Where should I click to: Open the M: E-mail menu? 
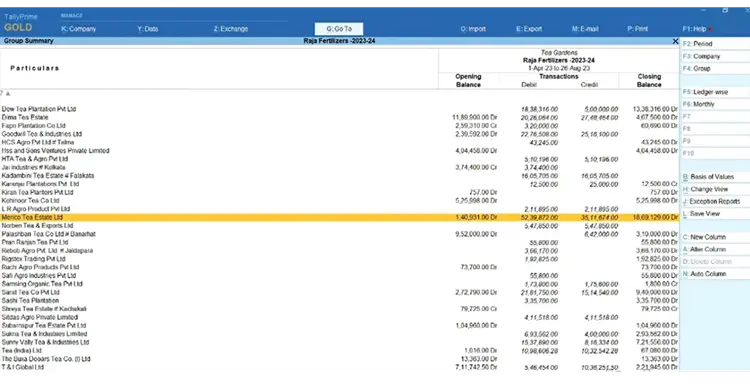click(585, 29)
